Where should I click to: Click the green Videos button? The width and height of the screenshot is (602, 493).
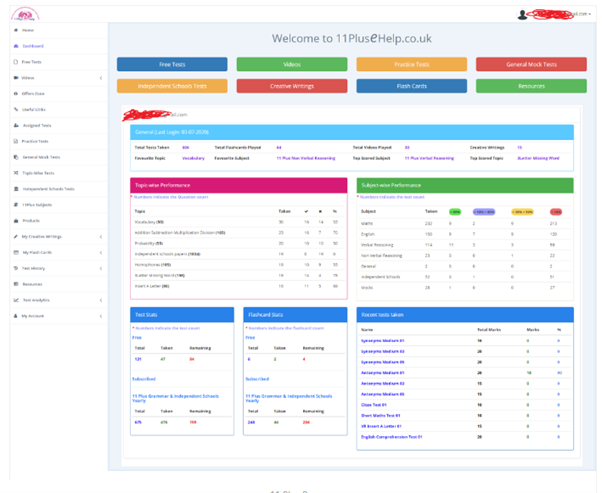[x=292, y=64]
